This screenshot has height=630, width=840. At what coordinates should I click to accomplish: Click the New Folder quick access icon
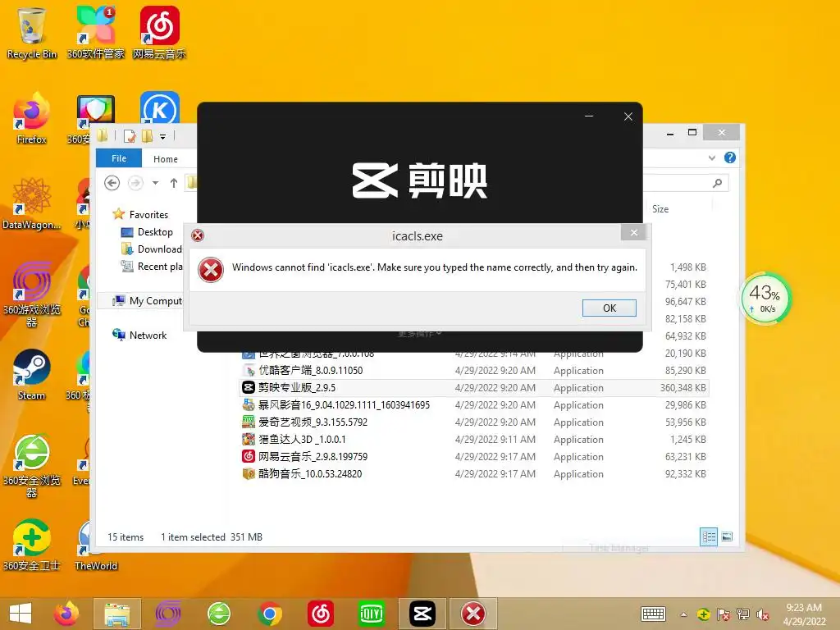coord(148,137)
